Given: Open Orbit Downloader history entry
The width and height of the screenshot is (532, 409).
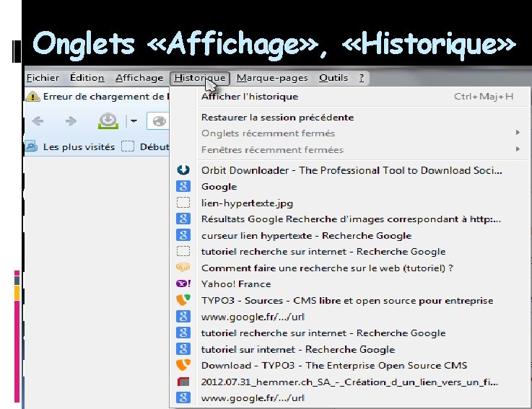Looking at the screenshot, I should coord(349,170).
